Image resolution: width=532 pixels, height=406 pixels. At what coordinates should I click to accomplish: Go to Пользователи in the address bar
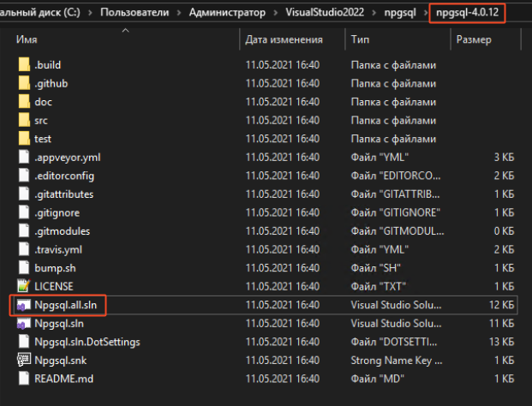tap(134, 13)
